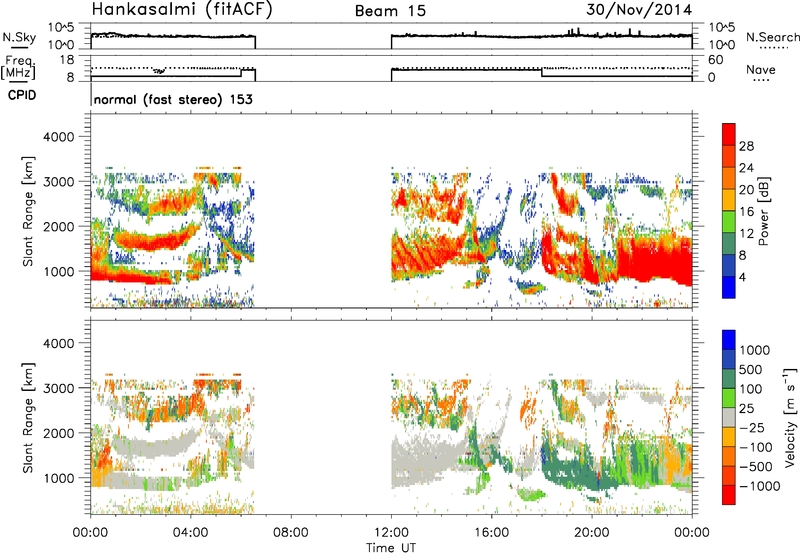The width and height of the screenshot is (800, 554).
Task: Click the dark green velocity band near 19:00
Action: click(x=571, y=470)
